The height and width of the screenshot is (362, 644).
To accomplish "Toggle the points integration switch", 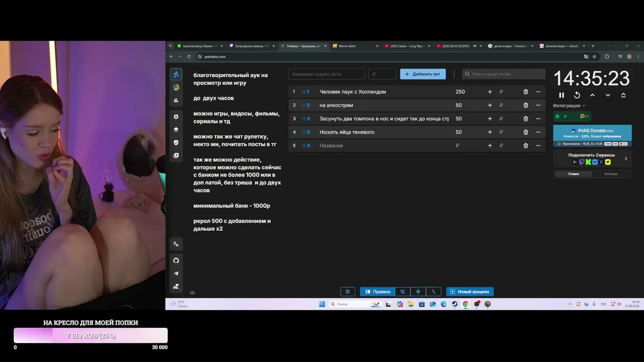I will click(585, 116).
